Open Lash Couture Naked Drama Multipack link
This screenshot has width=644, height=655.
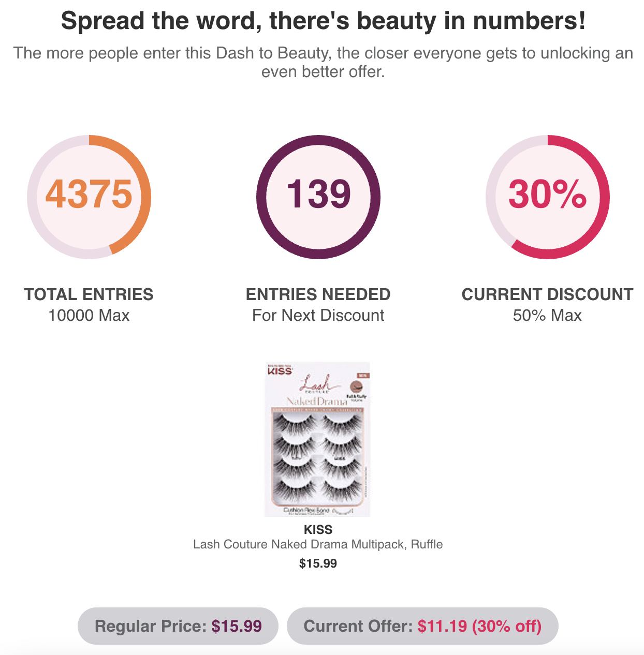click(318, 544)
